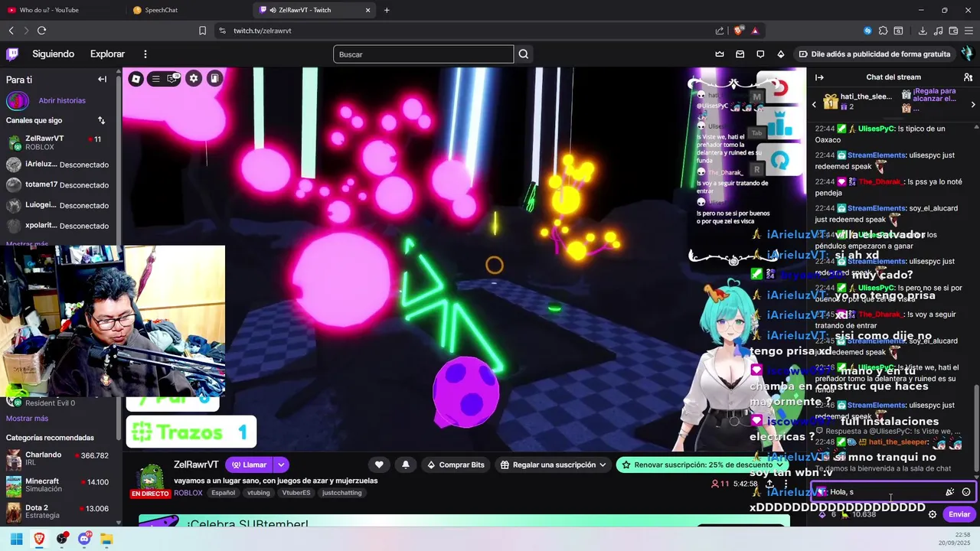This screenshot has height=551, width=980.
Task: Click the browser address bar URL
Action: [x=263, y=31]
